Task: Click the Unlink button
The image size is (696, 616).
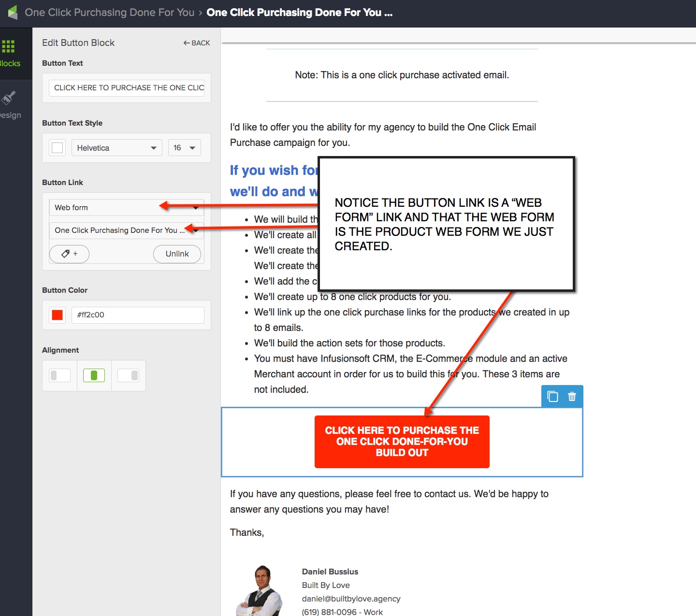Action: click(x=177, y=254)
